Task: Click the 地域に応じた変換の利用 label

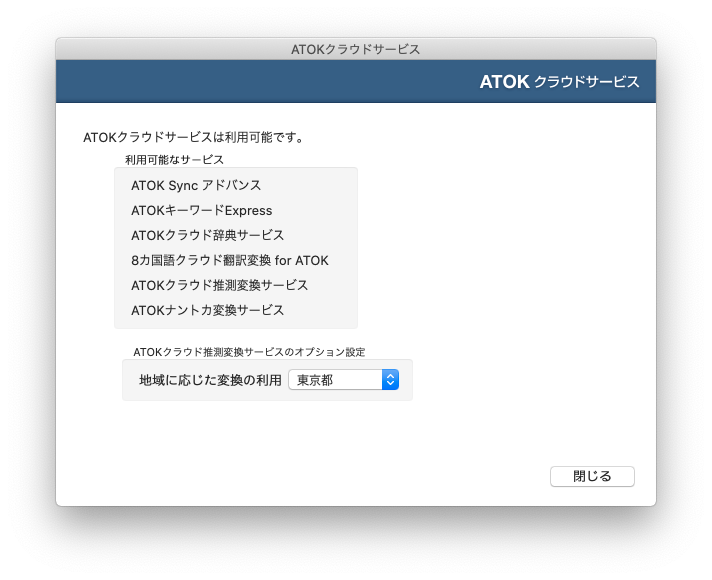Action: (210, 380)
